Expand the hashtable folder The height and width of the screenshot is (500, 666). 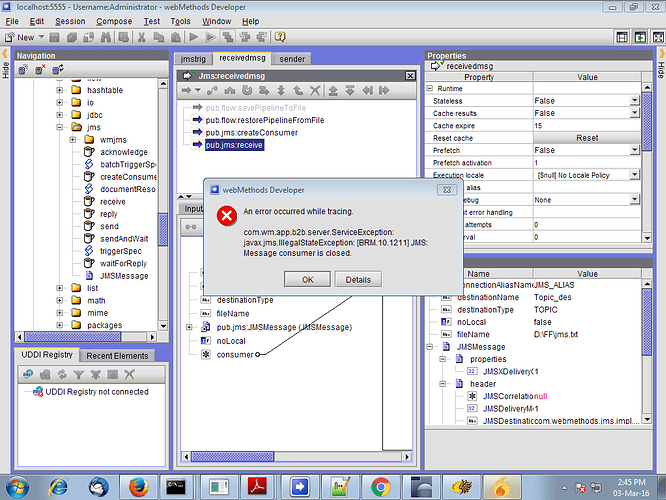coord(59,90)
